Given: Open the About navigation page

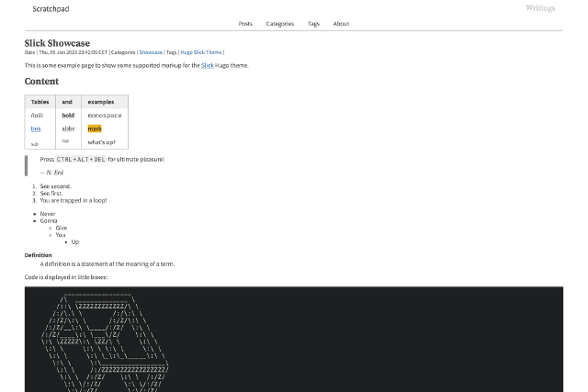Looking at the screenshot, I should 341,24.
